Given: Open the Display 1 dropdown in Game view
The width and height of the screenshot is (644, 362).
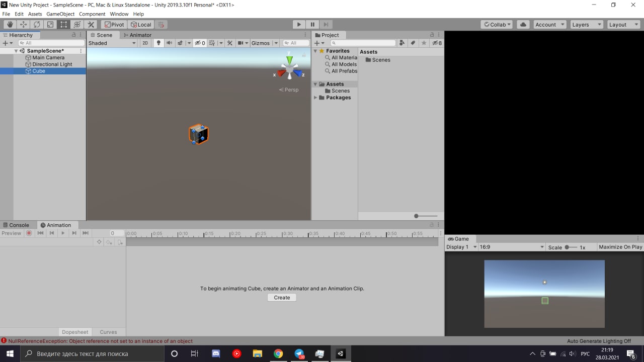Looking at the screenshot, I should pos(461,247).
